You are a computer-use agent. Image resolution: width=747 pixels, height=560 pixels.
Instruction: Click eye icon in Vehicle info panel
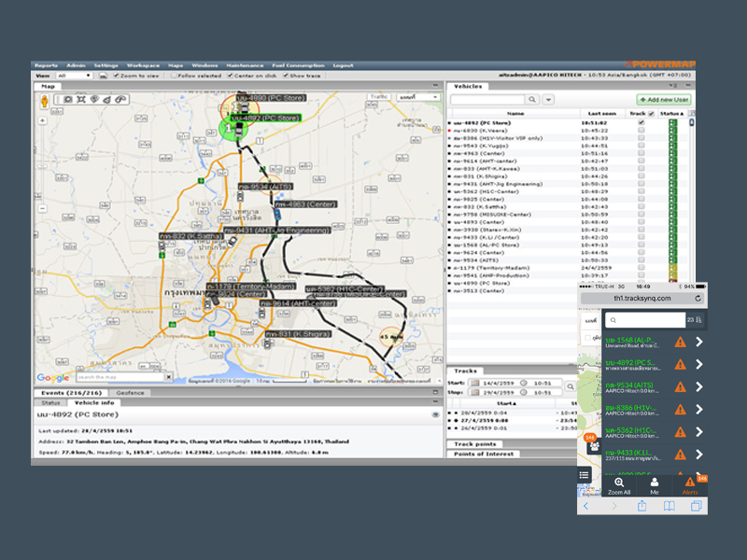[435, 414]
